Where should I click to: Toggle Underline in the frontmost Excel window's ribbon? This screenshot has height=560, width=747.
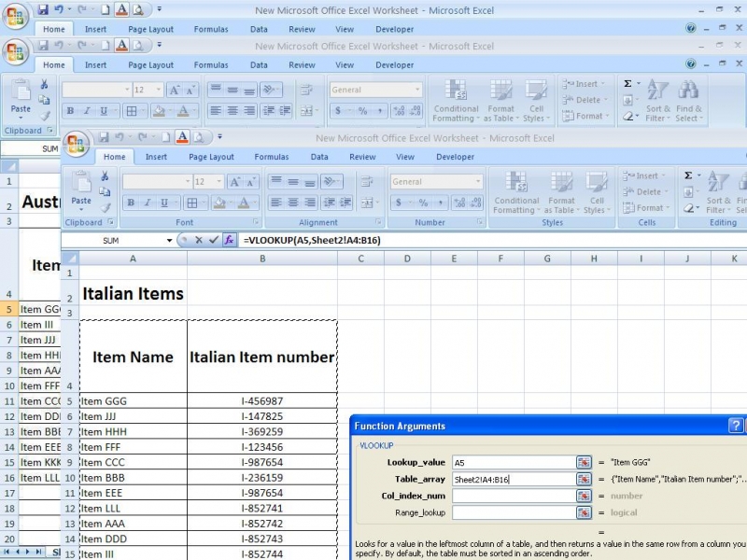[163, 203]
